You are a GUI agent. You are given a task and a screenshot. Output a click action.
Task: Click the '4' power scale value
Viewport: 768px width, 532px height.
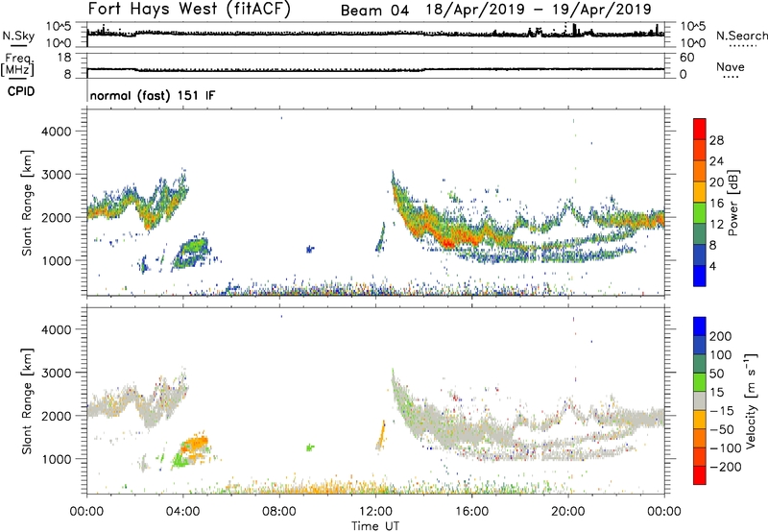point(712,266)
